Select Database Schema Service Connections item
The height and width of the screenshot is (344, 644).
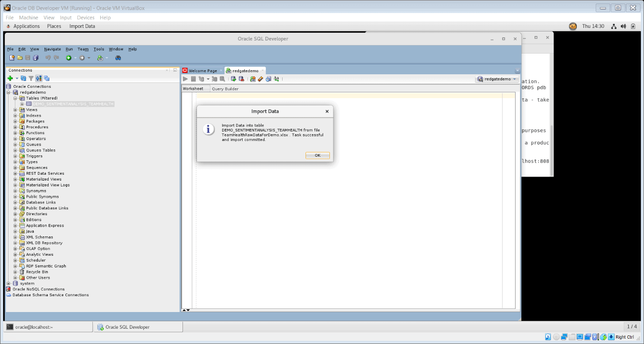pyautogui.click(x=50, y=295)
